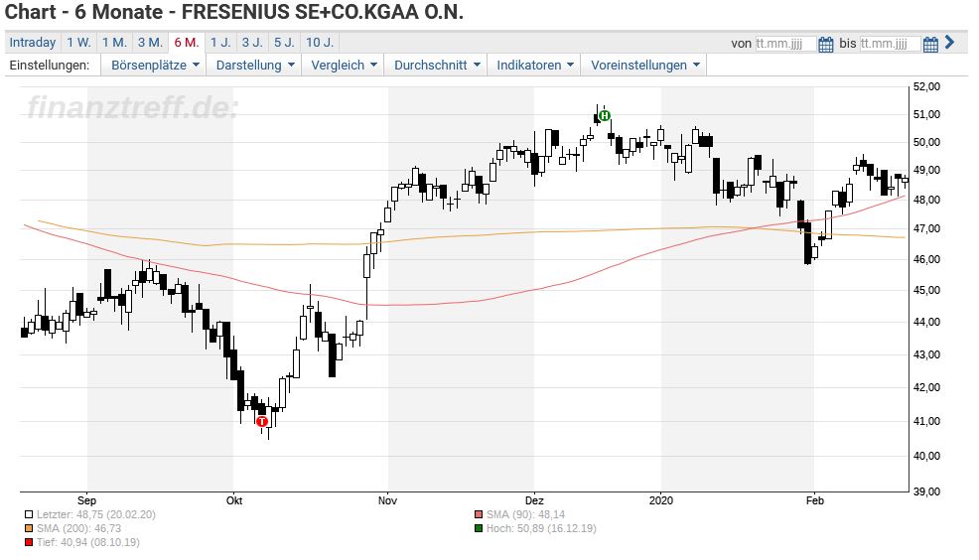Select the 1 W. timeframe tab
This screenshot has width=979, height=560.
[x=78, y=43]
